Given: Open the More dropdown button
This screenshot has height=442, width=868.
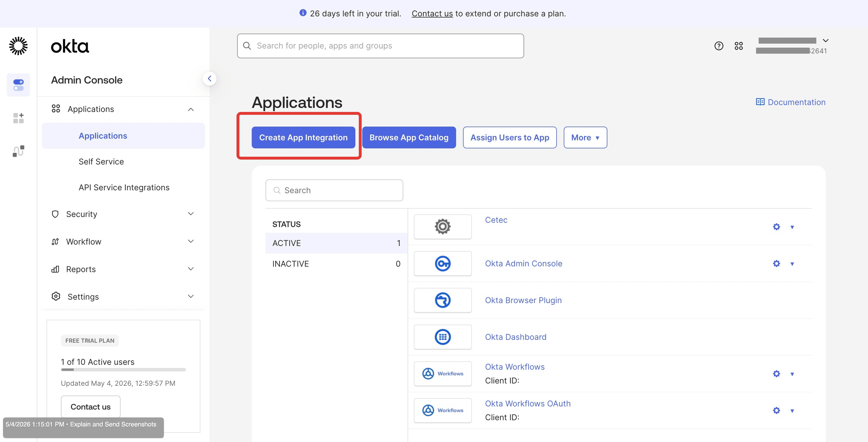Looking at the screenshot, I should click(585, 137).
